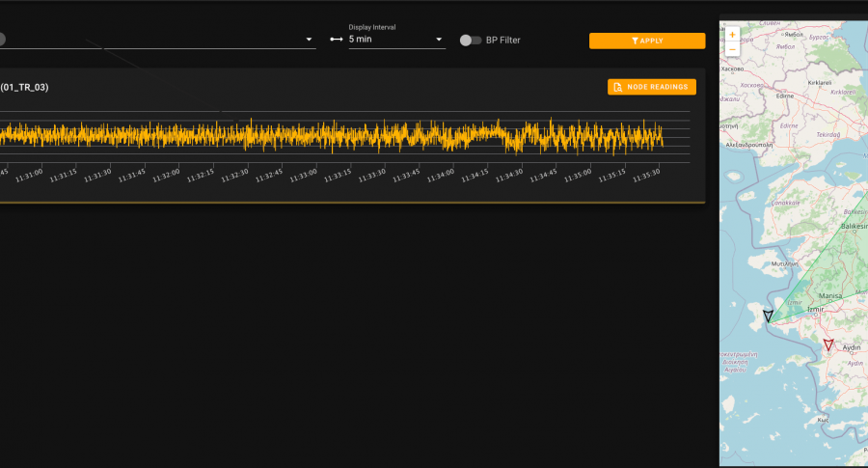868x468 pixels.
Task: Toggle the partially visible switch at far left
Action: [2, 40]
